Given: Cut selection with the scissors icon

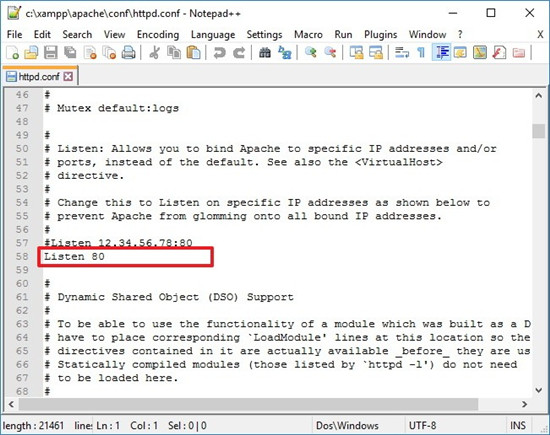Looking at the screenshot, I should [x=154, y=53].
